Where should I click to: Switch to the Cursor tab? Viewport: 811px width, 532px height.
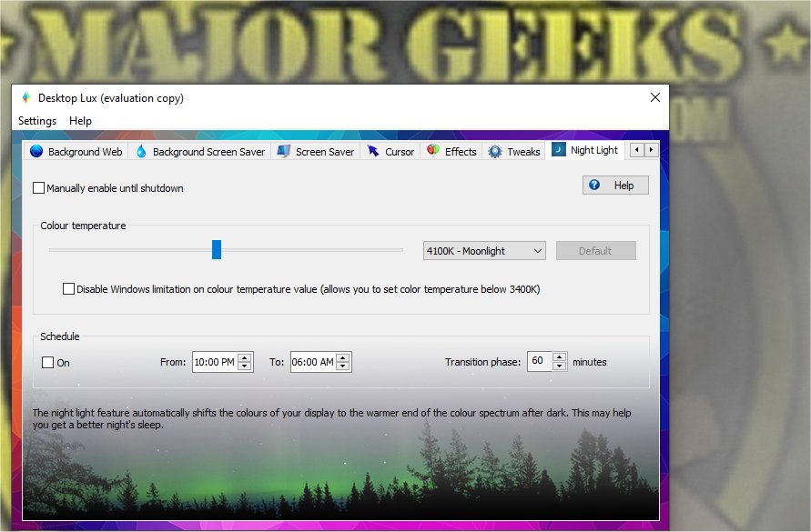point(390,152)
